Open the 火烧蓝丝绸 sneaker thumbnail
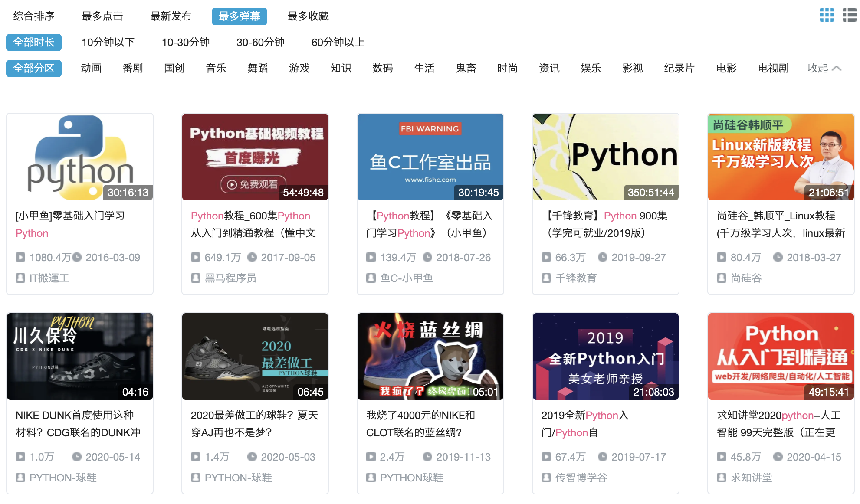Screen dimensions: 860x504 point(430,357)
